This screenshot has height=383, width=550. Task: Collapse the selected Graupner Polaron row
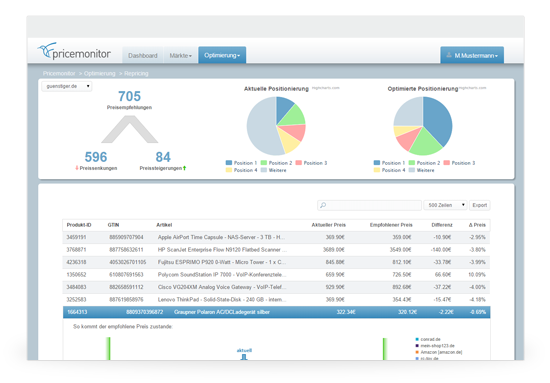tap(276, 312)
